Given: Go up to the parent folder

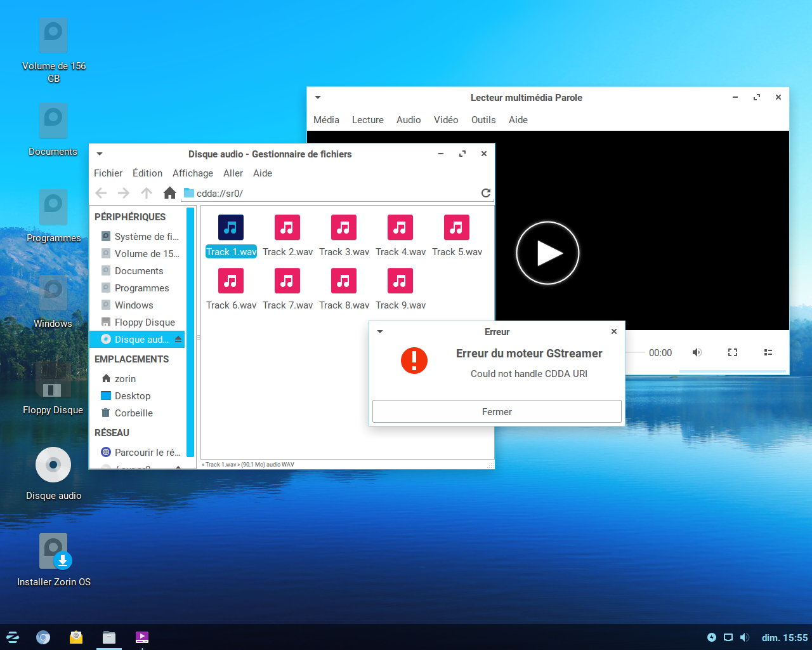Looking at the screenshot, I should pyautogui.click(x=147, y=193).
